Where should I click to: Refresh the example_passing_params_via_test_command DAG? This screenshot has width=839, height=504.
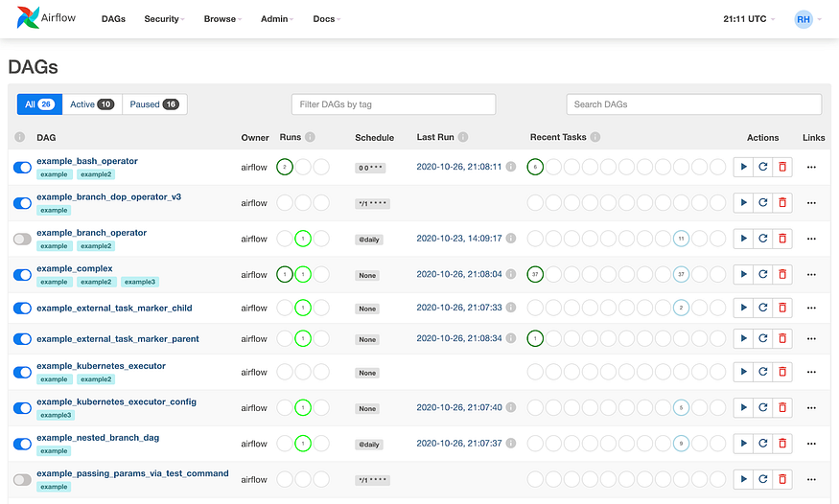(763, 479)
